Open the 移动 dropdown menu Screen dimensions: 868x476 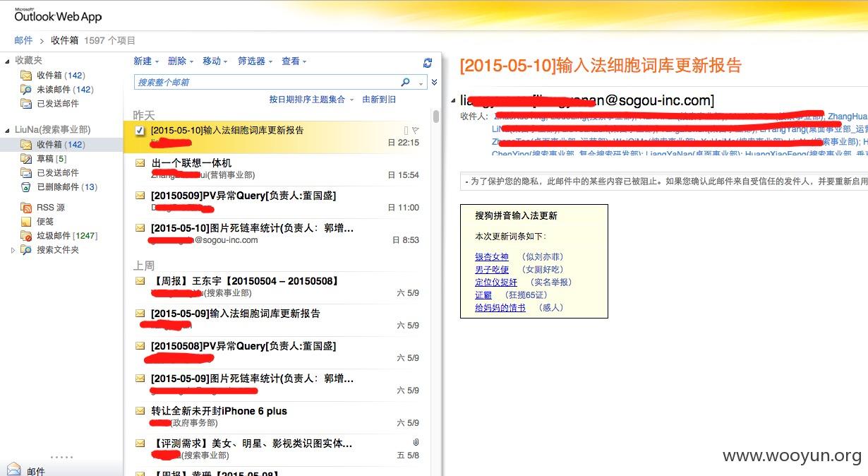[215, 61]
